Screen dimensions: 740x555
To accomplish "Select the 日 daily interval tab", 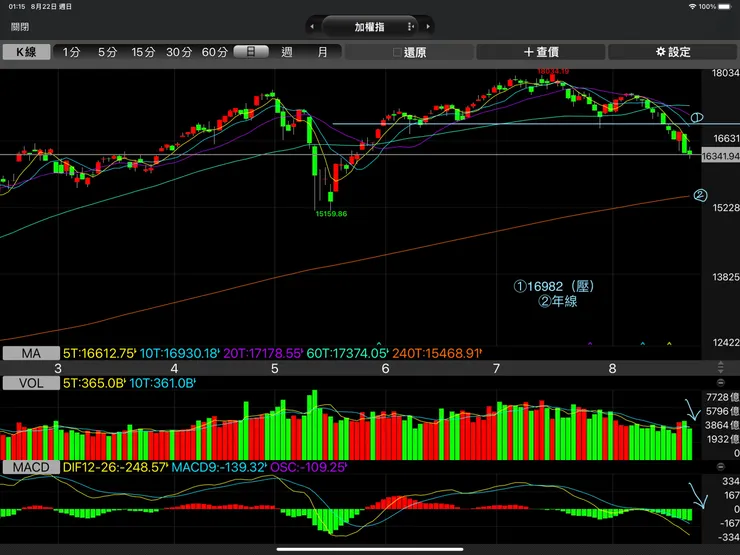I will 251,52.
